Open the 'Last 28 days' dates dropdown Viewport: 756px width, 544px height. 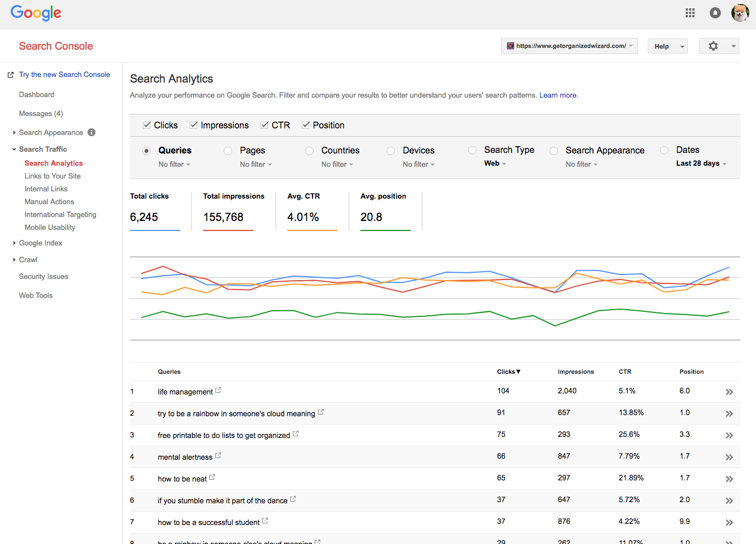[x=701, y=163]
